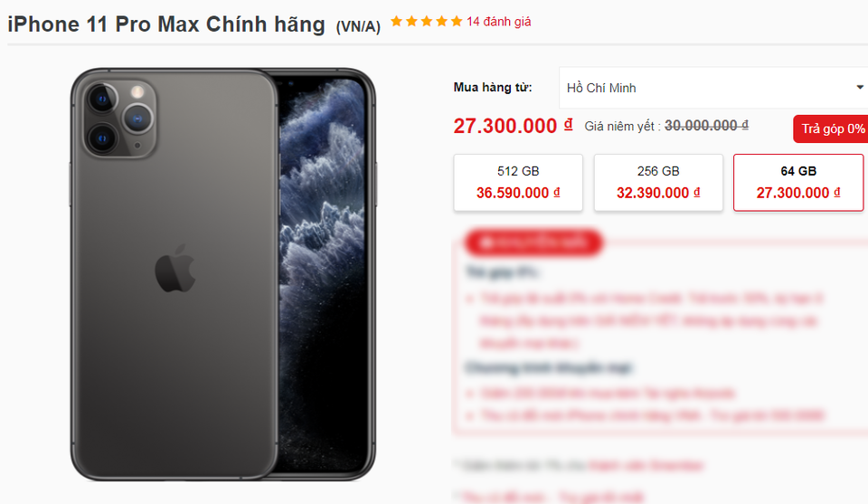Click the crossed-out 30.000.000 đ listed price
868x504 pixels.
(x=706, y=126)
